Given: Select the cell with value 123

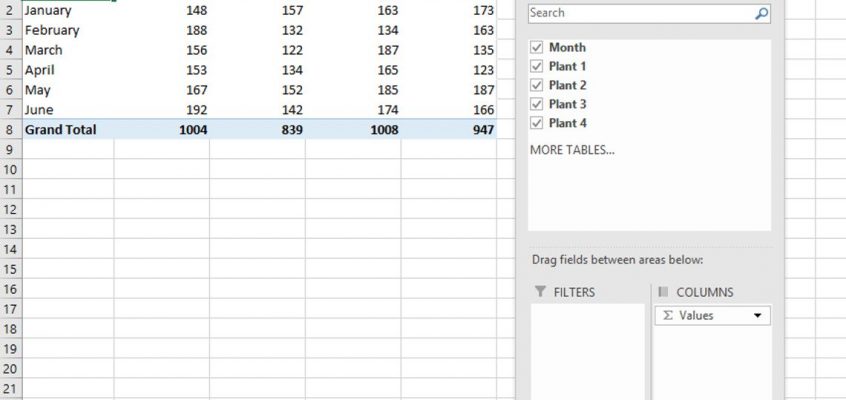Looking at the screenshot, I should (x=448, y=70).
